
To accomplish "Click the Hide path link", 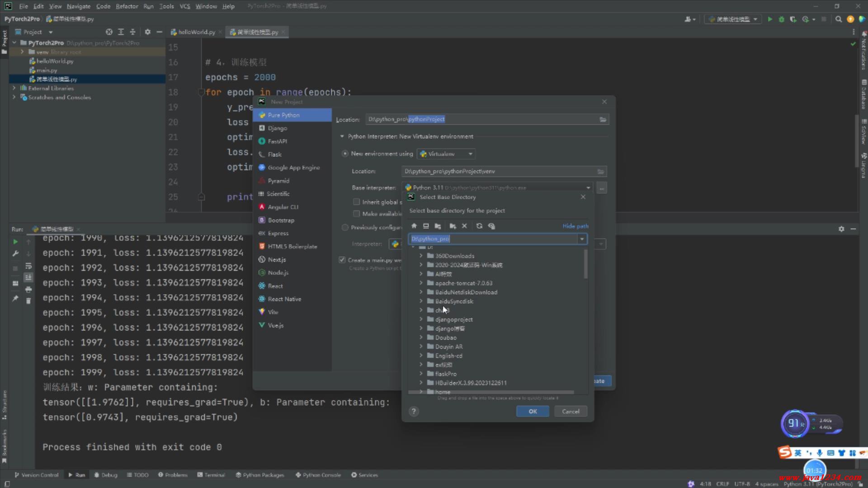I will [x=575, y=226].
